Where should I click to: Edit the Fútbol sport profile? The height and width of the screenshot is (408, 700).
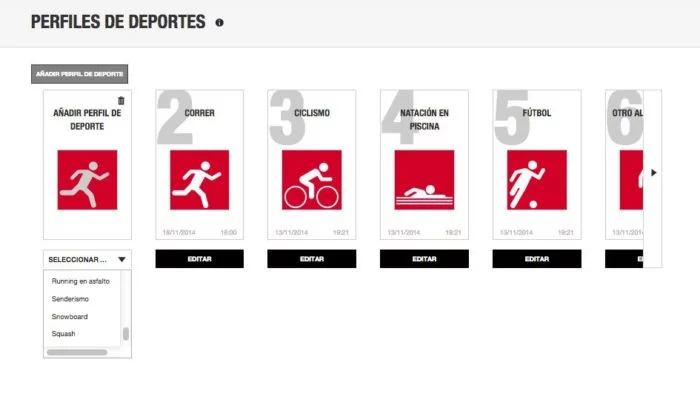[537, 259]
